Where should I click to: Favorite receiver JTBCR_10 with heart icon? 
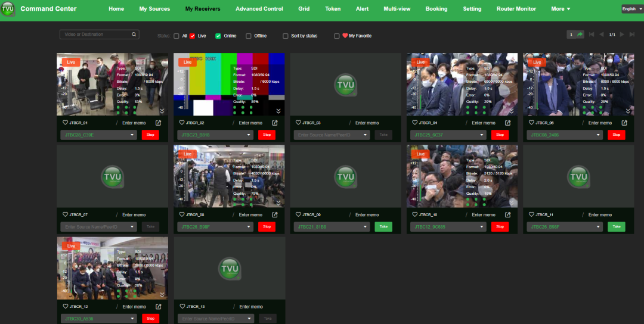click(x=415, y=214)
